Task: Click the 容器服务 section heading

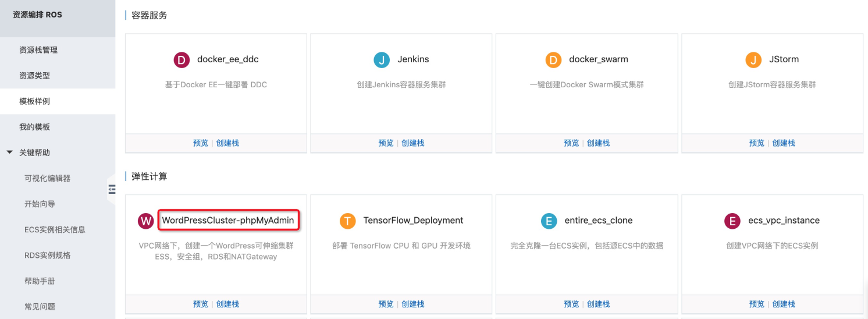Action: [150, 15]
